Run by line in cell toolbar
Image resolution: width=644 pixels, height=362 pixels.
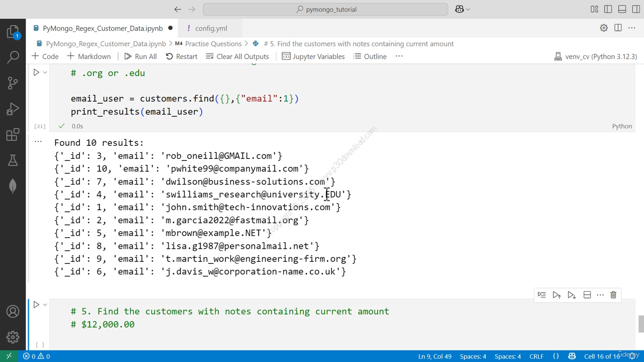tap(541, 295)
